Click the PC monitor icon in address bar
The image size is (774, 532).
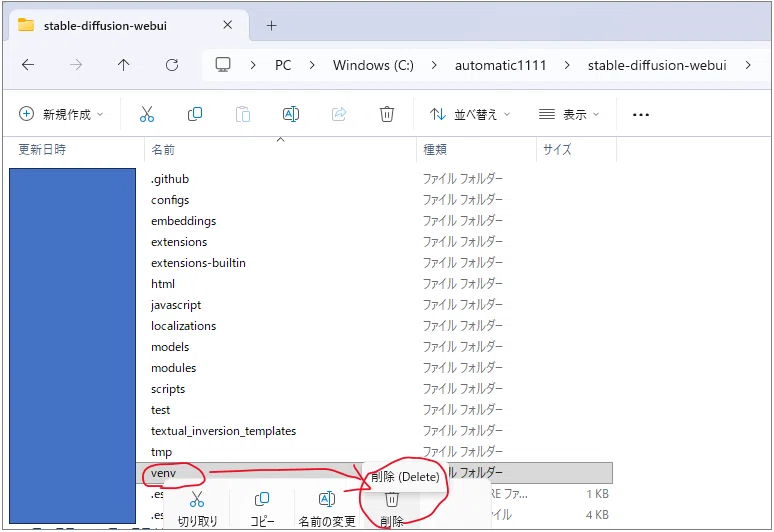coord(223,65)
